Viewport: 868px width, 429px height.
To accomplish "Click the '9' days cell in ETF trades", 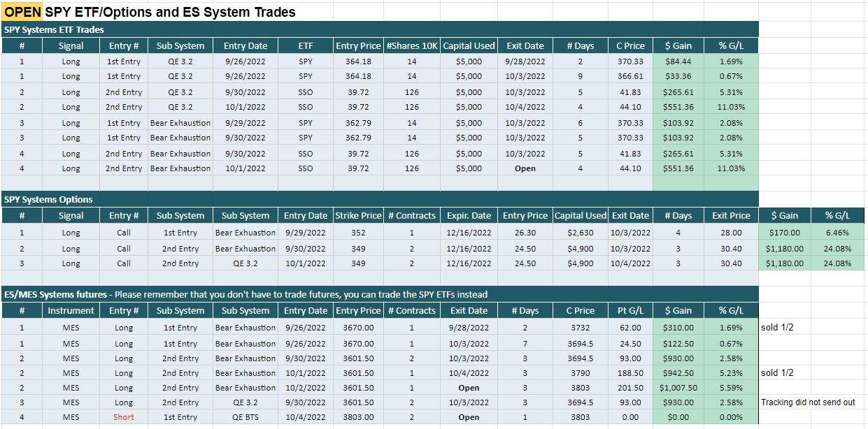I will [x=581, y=76].
